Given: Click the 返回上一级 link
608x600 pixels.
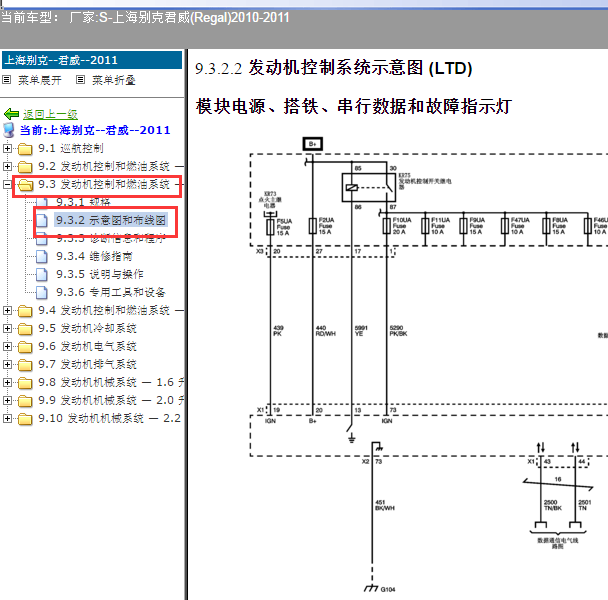Looking at the screenshot, I should (x=50, y=114).
